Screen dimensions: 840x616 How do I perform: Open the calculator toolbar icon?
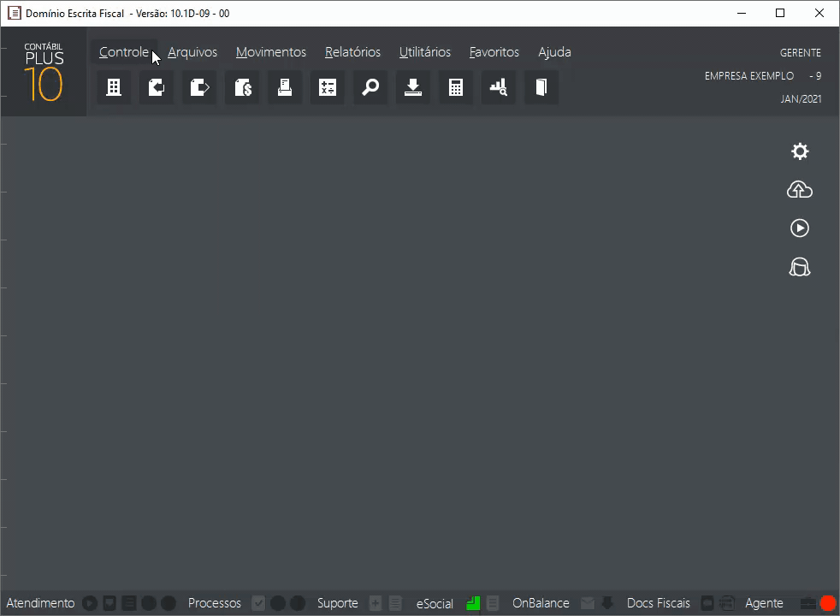coord(456,87)
